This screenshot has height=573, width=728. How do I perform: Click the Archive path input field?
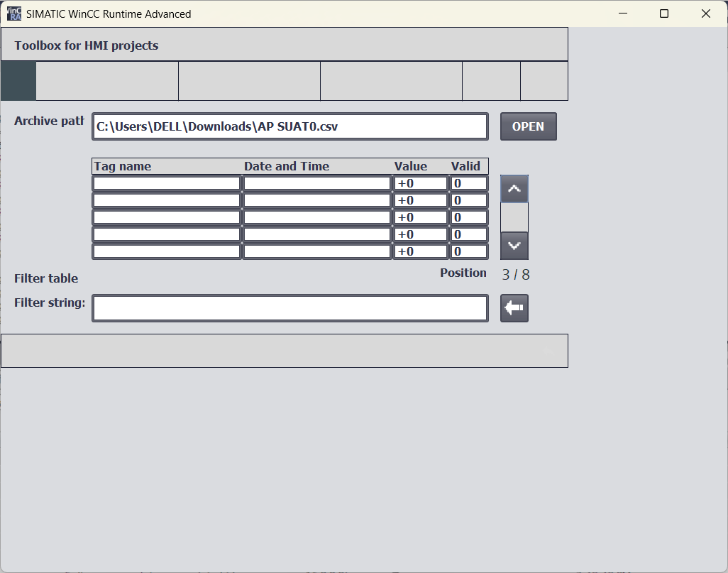290,126
